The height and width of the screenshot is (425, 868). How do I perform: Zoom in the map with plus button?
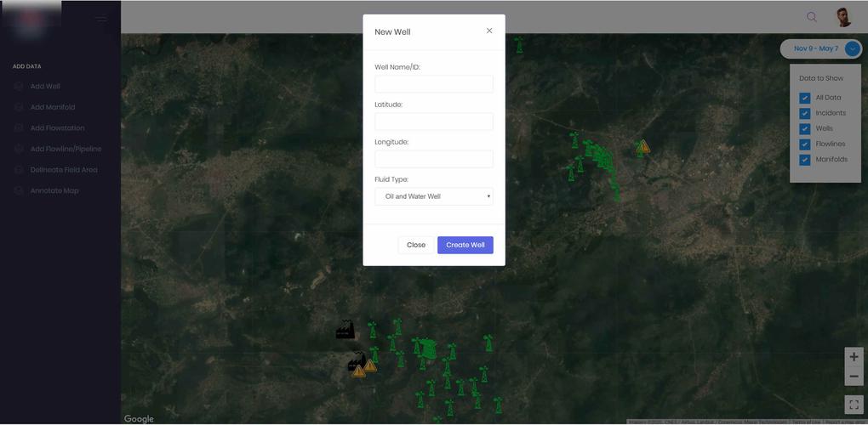coord(854,357)
